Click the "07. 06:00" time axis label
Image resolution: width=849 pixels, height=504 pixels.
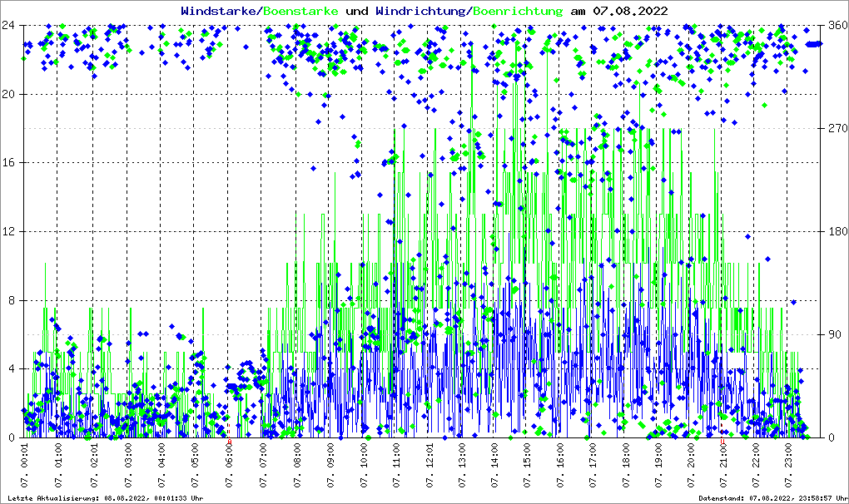click(229, 466)
